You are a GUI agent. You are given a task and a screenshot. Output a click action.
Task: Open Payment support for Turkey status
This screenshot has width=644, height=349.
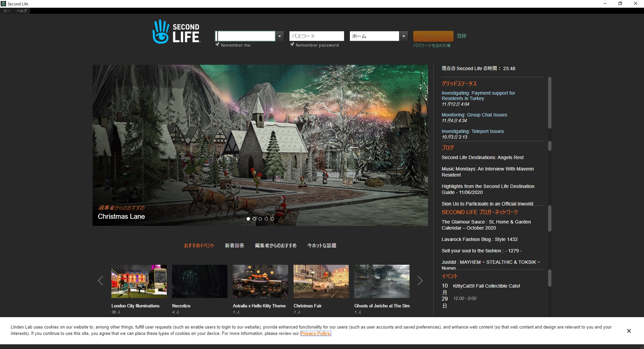point(478,96)
